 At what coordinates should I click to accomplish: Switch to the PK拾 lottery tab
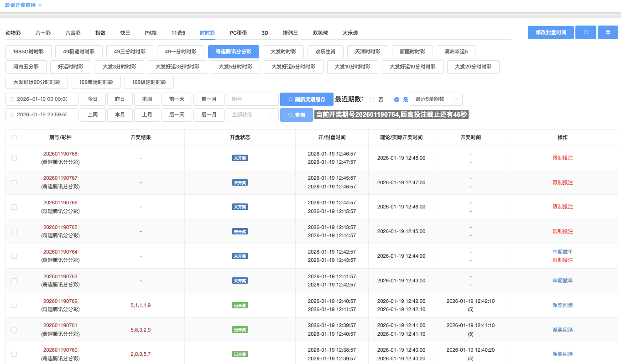coord(151,33)
